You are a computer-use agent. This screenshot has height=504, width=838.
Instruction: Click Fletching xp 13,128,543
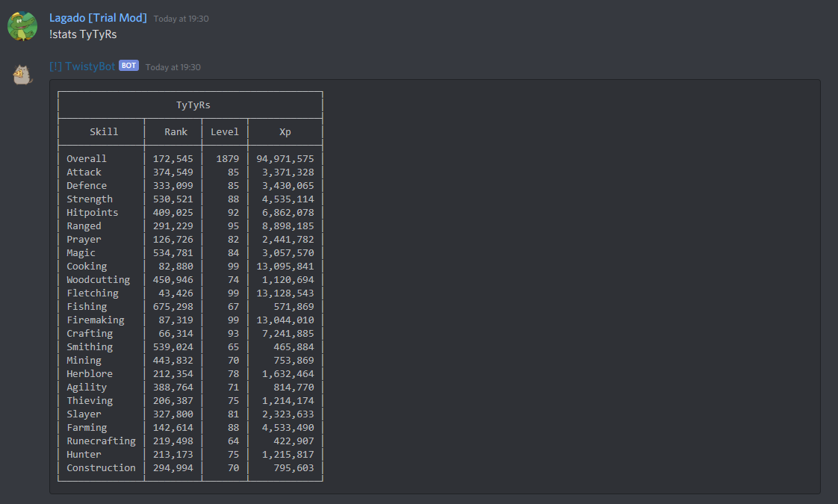pyautogui.click(x=285, y=293)
